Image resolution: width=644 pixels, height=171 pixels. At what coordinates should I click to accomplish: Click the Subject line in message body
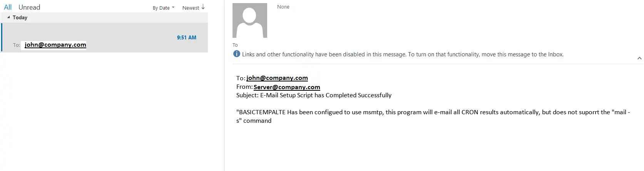(x=314, y=95)
